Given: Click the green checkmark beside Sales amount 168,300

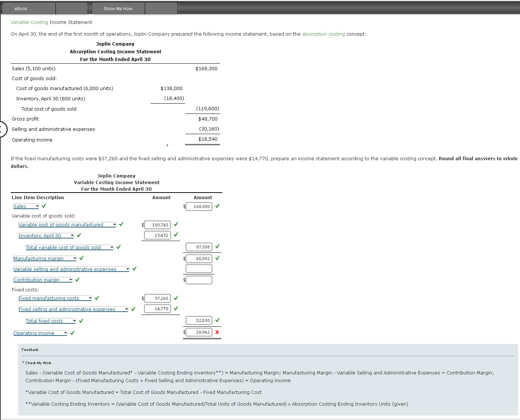Looking at the screenshot, I should [217, 206].
